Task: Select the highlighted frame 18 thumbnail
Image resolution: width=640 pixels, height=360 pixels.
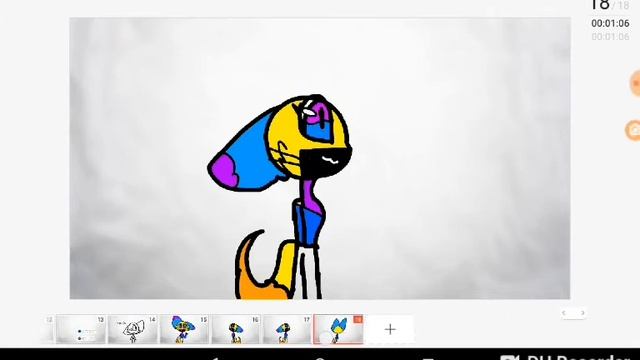Action: pyautogui.click(x=338, y=329)
